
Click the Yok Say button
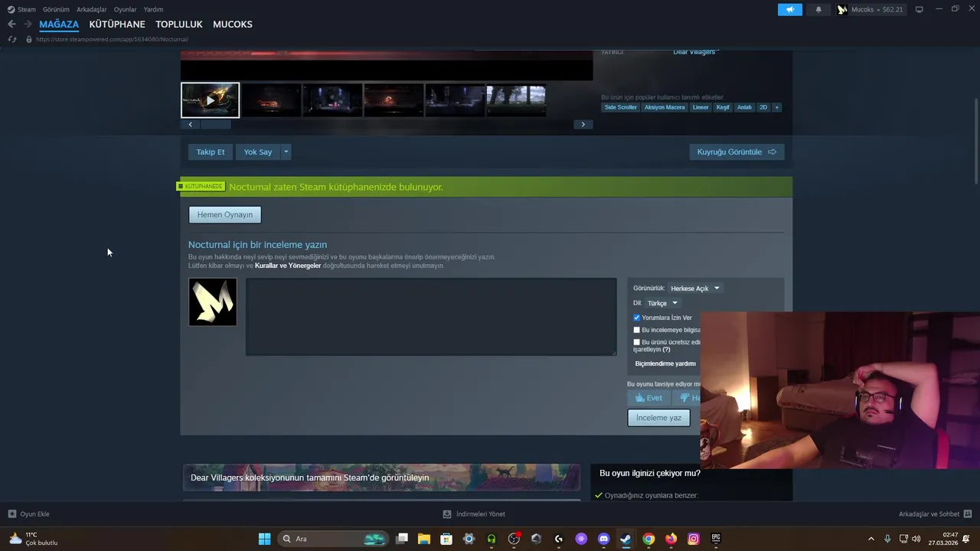(258, 152)
